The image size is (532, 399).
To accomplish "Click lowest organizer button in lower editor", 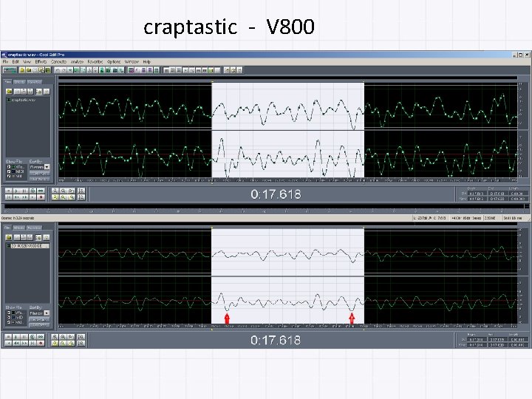I will click(x=39, y=325).
